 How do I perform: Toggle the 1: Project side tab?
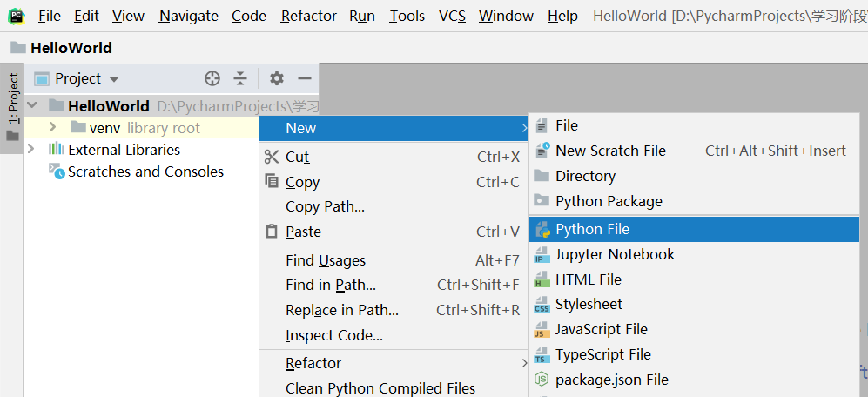(11, 107)
